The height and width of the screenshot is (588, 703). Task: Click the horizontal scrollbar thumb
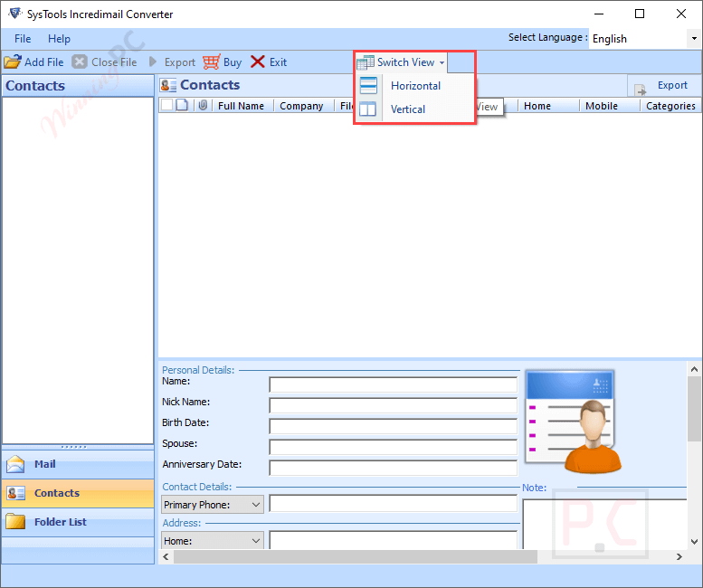click(x=356, y=556)
